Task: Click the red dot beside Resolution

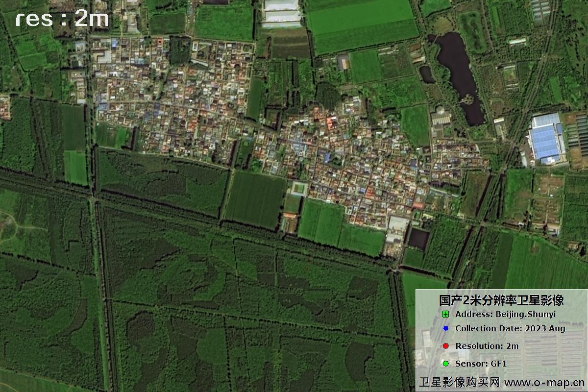Action: click(x=446, y=346)
